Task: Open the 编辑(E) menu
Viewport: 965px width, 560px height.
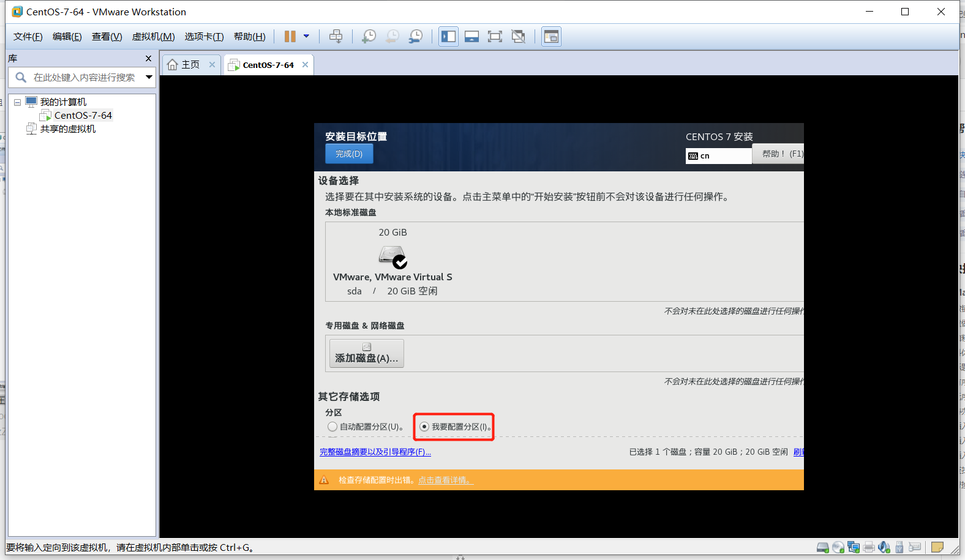Action: (x=67, y=37)
